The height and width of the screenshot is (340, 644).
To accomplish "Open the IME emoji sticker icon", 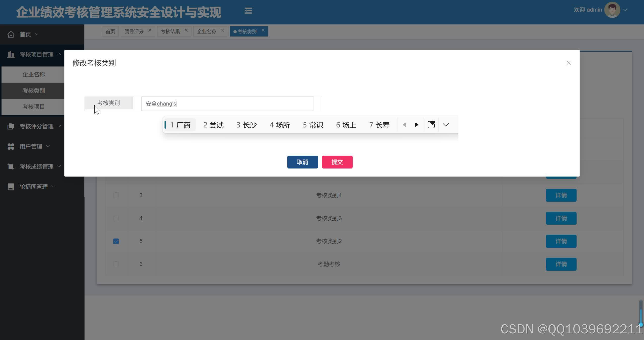I will 431,125.
